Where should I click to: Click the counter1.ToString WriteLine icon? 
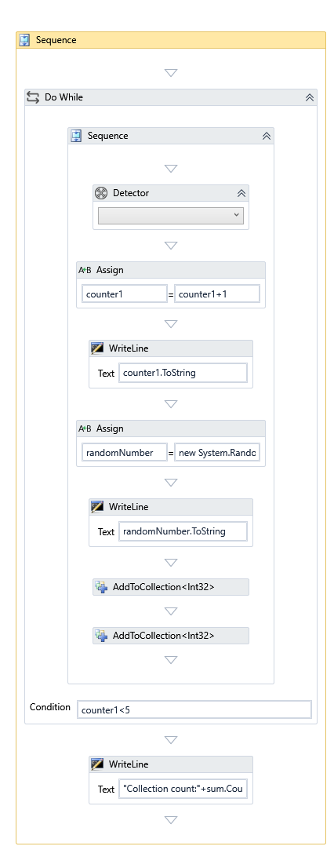click(97, 348)
